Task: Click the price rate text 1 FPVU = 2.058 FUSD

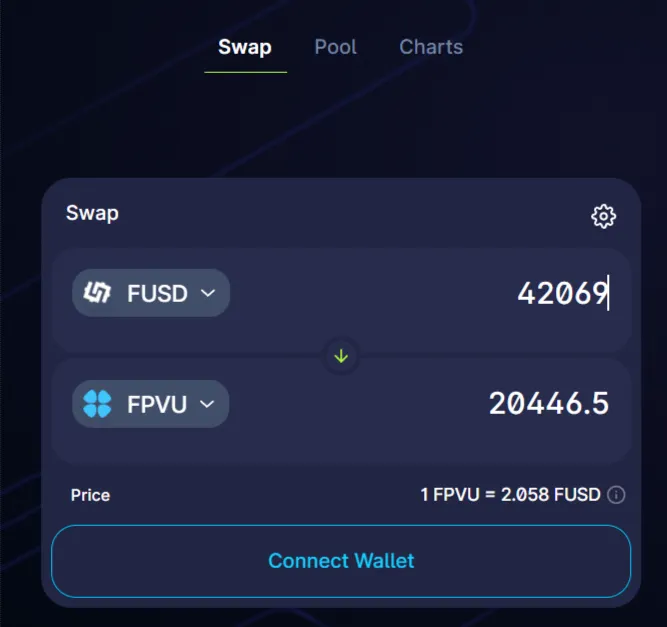Action: pos(510,495)
